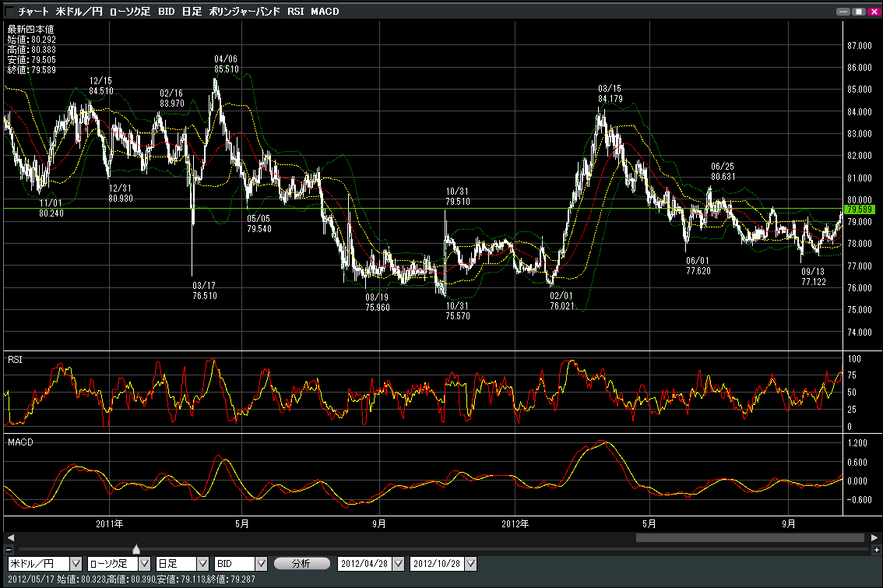The image size is (883, 588).
Task: Expand the ローソク足 chart type dropdown
Action: click(x=144, y=563)
